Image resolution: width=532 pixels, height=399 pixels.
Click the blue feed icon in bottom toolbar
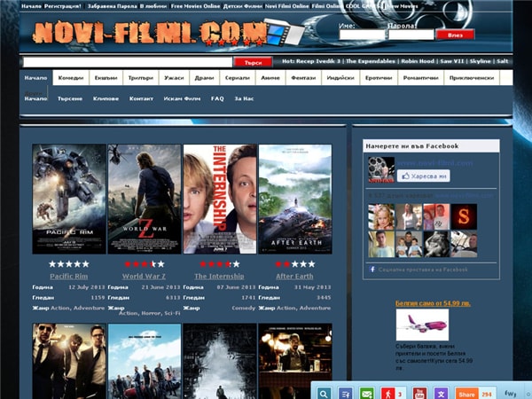pyautogui.click(x=345, y=394)
